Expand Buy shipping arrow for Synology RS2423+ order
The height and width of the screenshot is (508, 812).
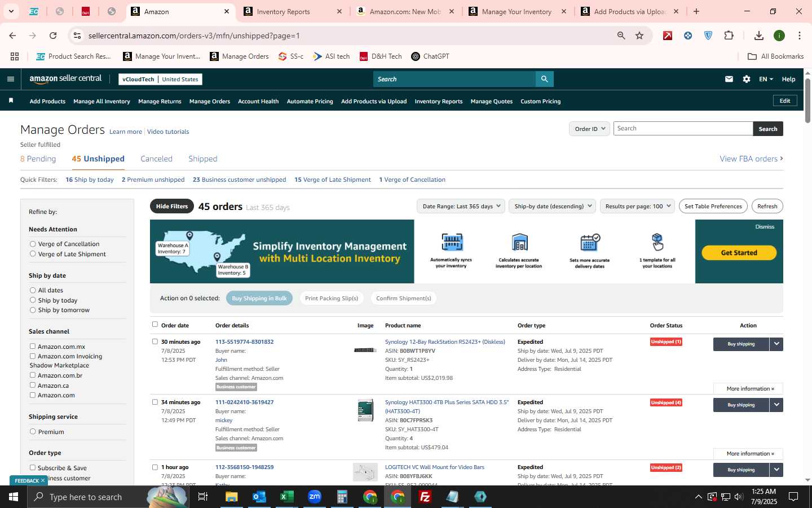(776, 344)
